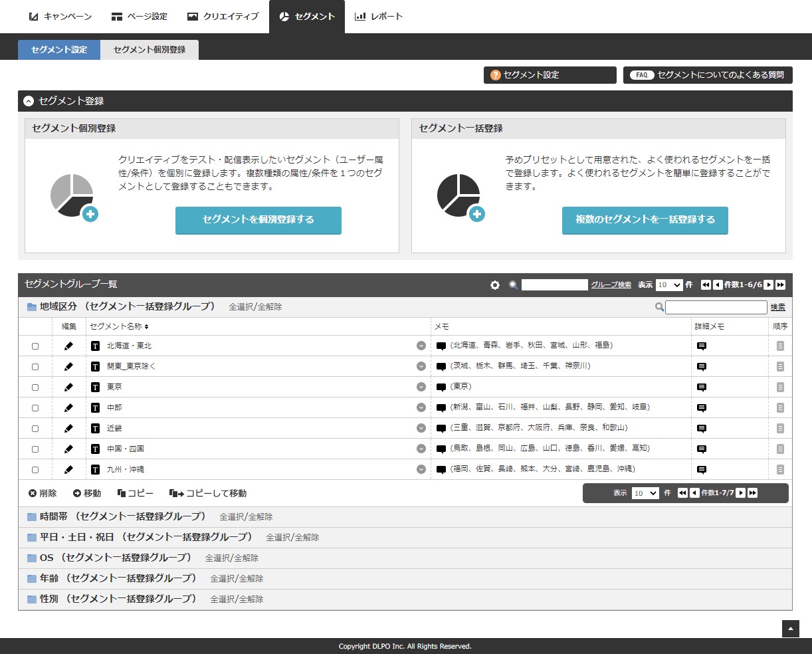Image resolution: width=812 pixels, height=654 pixels.
Task: Open display count dropdown in group list header
Action: point(669,285)
